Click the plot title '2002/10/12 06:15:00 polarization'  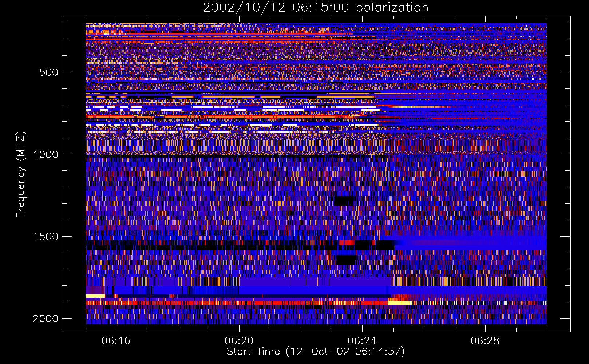(x=316, y=8)
